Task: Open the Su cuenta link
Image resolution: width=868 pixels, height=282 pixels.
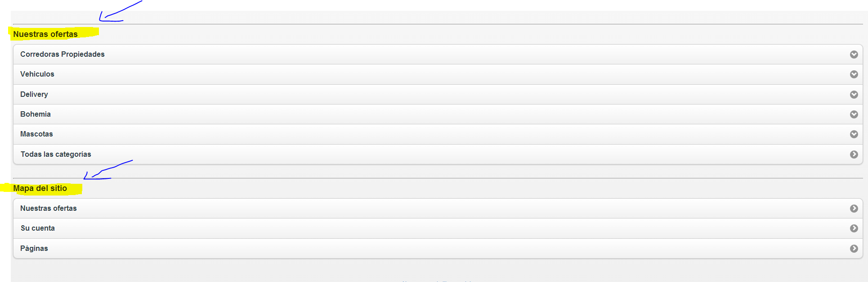Action: click(x=438, y=228)
